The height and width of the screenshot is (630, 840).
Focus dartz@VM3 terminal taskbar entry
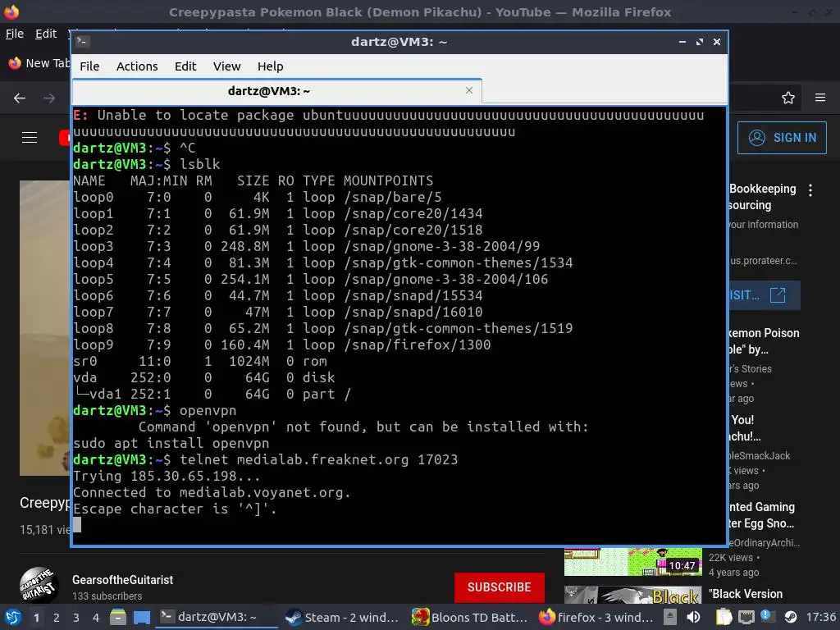(x=217, y=617)
